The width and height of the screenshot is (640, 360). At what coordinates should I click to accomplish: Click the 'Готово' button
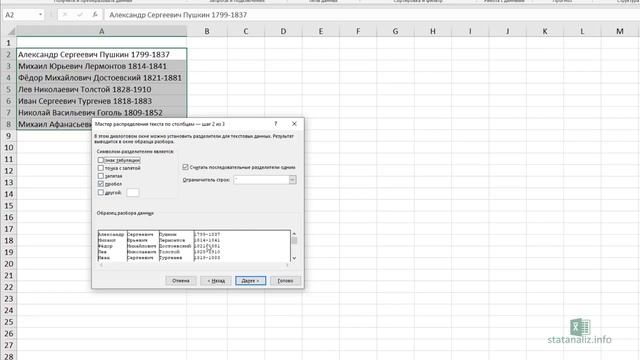[x=285, y=280]
